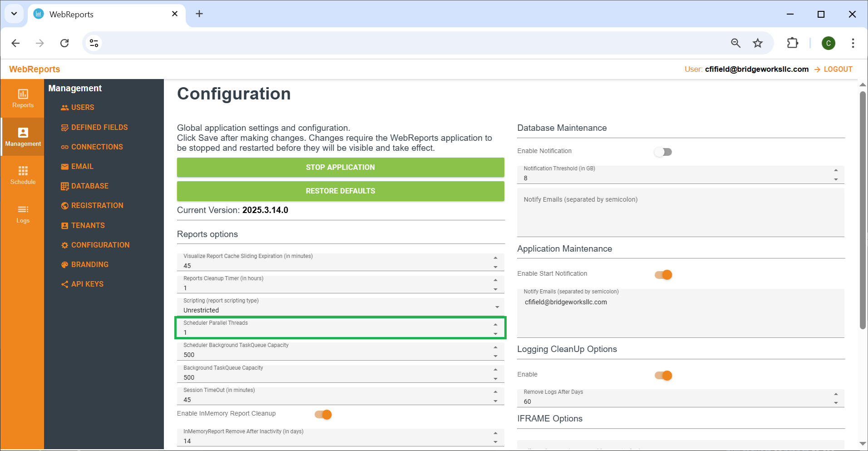Click the Connections link icon
Viewport: 868px width, 451px height.
(x=65, y=147)
